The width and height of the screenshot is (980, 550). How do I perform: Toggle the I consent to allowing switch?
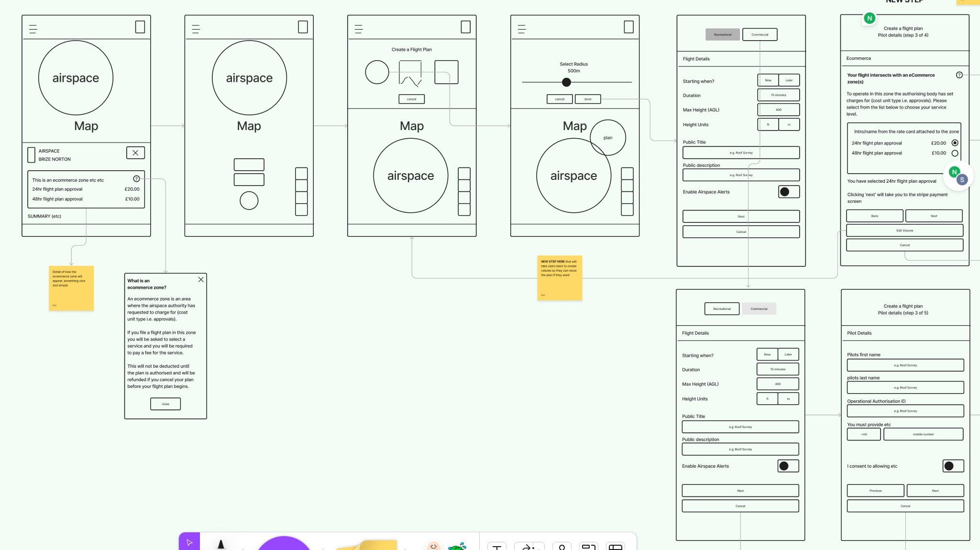[953, 466]
